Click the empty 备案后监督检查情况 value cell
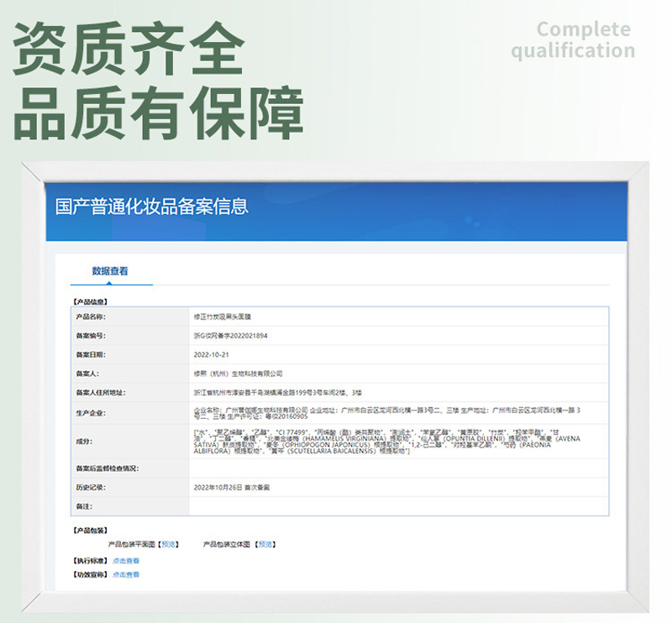The height and width of the screenshot is (623, 672). (398, 468)
